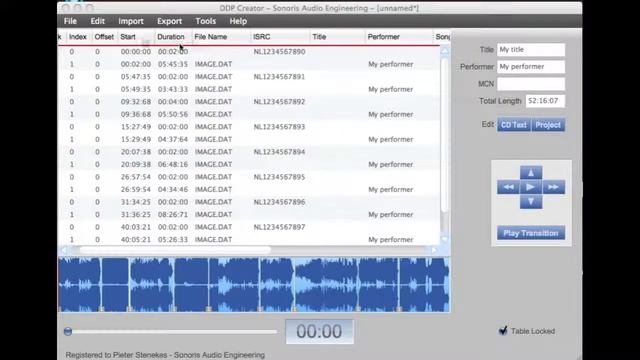Click the registration status bar text
Screen dimensions: 640x360
click(x=165, y=355)
